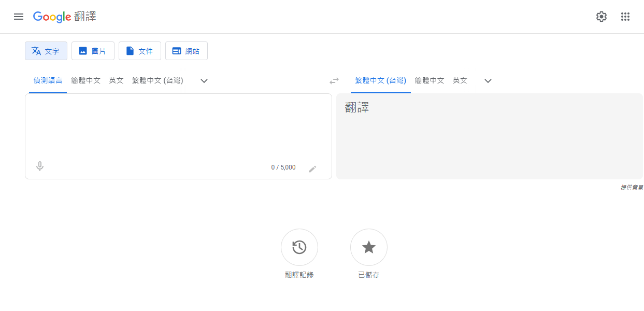
Task: Open 翻譯記錄 history icon
Action: coord(299,247)
